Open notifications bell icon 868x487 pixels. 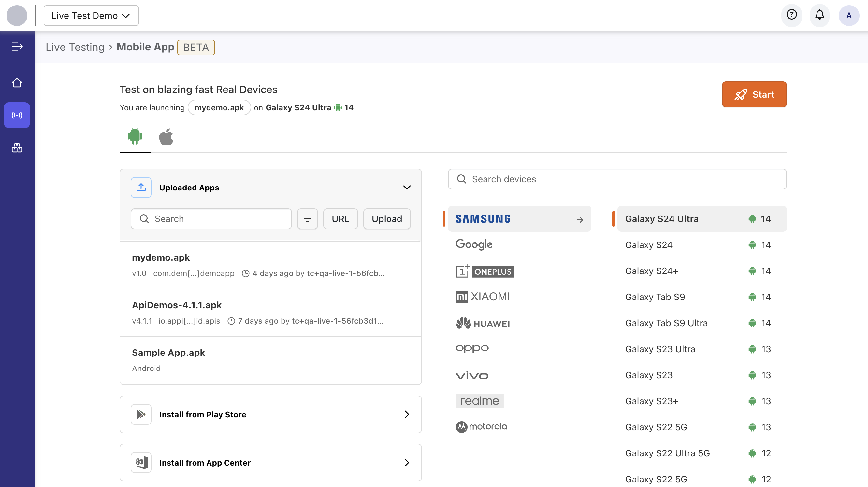pyautogui.click(x=820, y=15)
